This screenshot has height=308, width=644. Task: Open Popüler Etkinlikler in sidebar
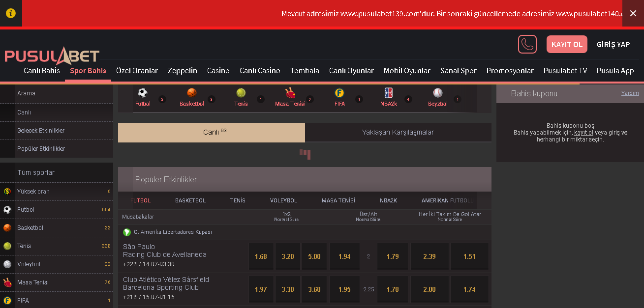(x=57, y=149)
